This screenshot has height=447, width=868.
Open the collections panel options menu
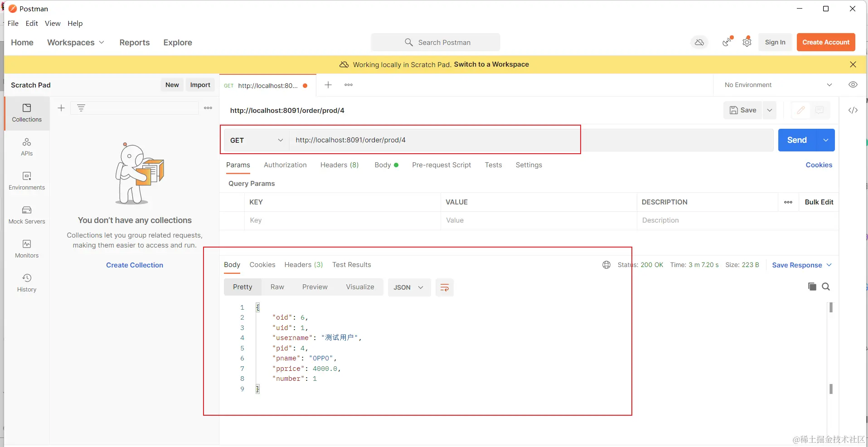tap(208, 108)
